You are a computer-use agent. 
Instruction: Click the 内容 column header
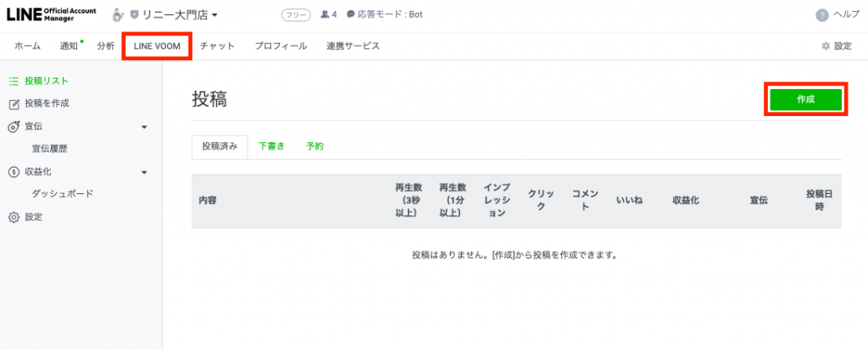coord(207,200)
